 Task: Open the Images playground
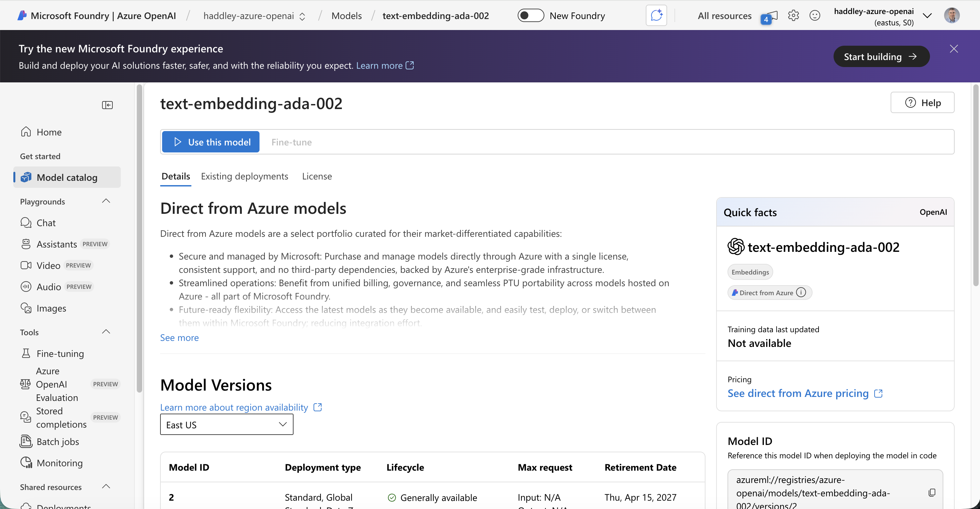tap(51, 308)
